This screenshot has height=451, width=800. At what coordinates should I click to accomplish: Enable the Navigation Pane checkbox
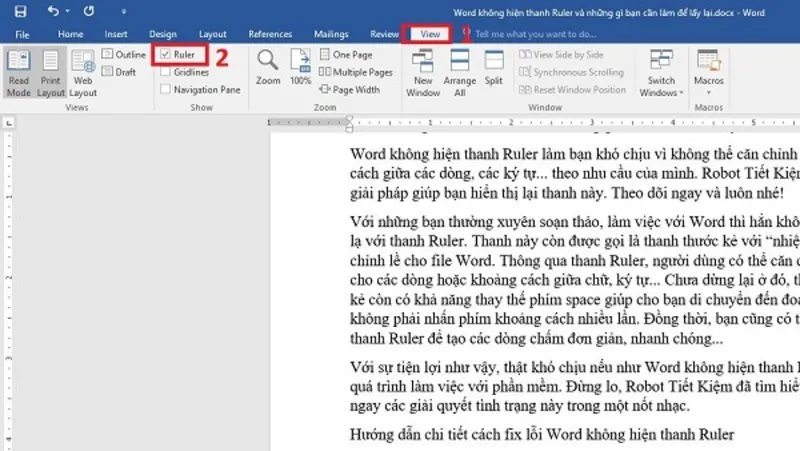click(165, 89)
